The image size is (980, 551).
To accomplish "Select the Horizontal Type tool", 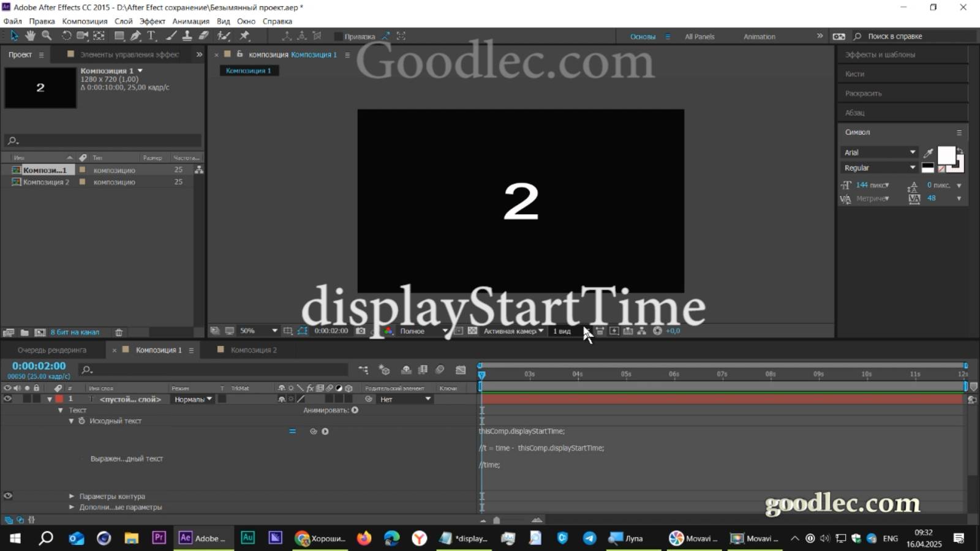I will pyautogui.click(x=151, y=36).
